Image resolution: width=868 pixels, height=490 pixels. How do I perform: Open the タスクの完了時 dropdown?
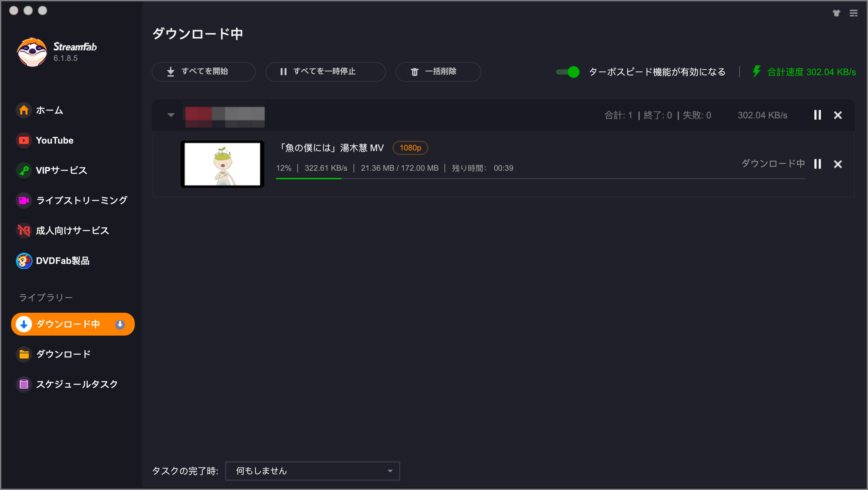point(312,471)
